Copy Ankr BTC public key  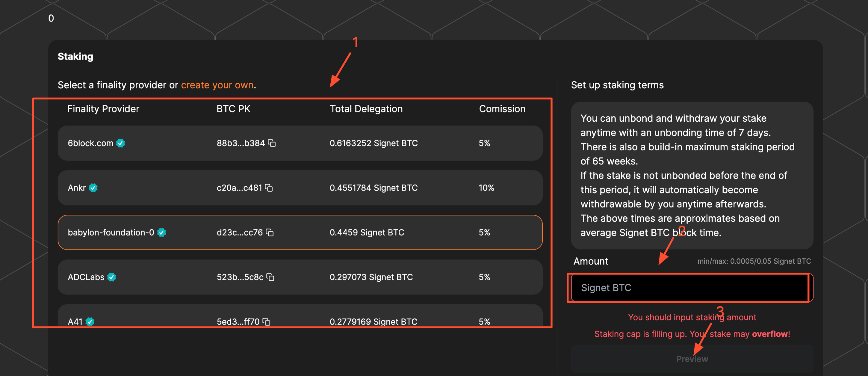(269, 188)
